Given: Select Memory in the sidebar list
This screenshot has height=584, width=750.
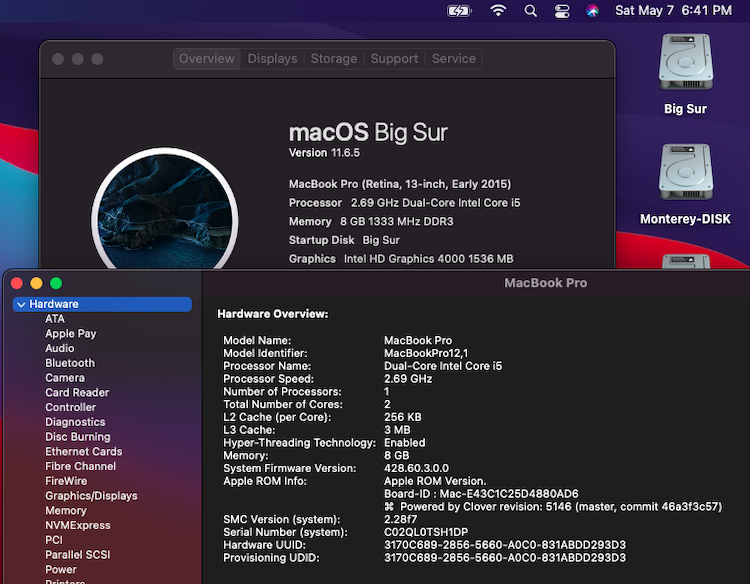Looking at the screenshot, I should (x=66, y=511).
